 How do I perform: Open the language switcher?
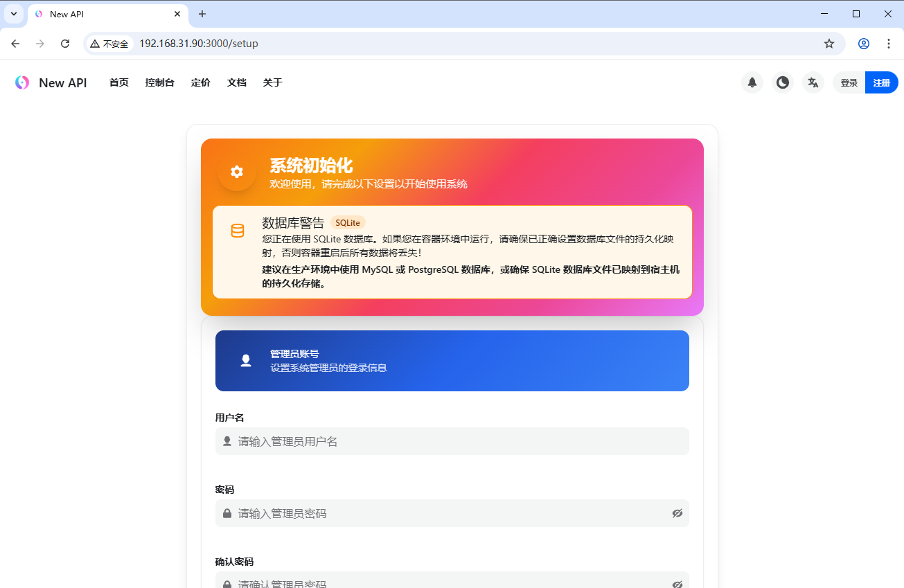pos(813,82)
